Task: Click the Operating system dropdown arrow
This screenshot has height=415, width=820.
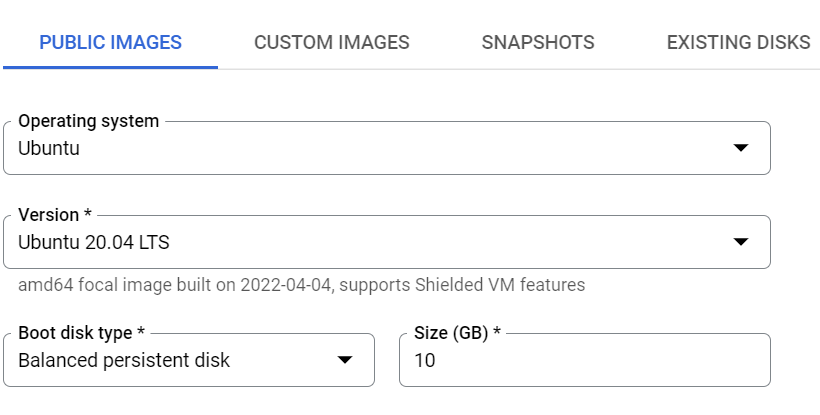Action: [x=741, y=148]
